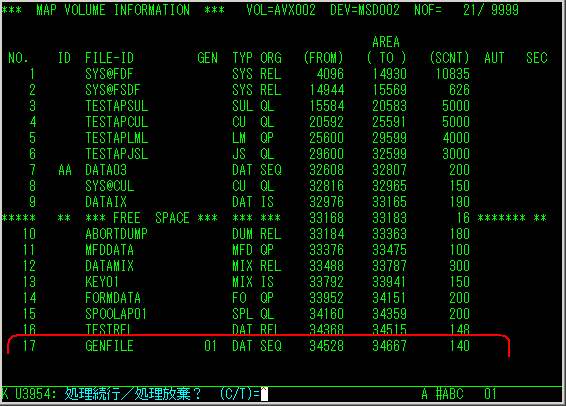
Task: Click the TESTAPSUL file name
Action: coord(117,106)
